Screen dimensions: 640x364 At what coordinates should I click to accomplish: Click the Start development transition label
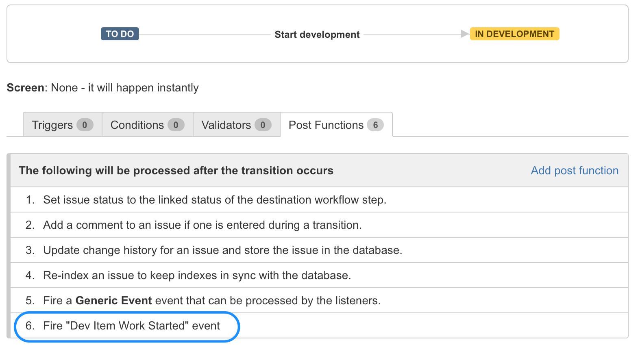click(317, 34)
